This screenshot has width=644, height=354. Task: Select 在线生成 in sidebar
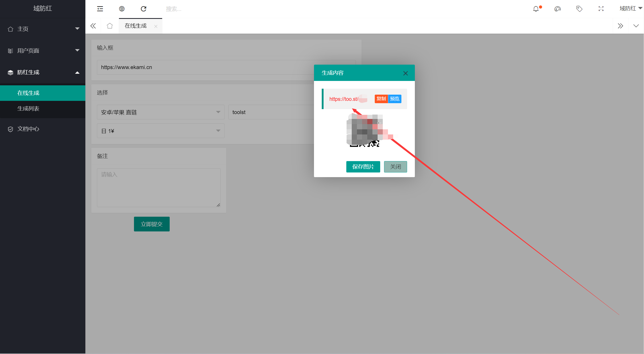[x=43, y=93]
